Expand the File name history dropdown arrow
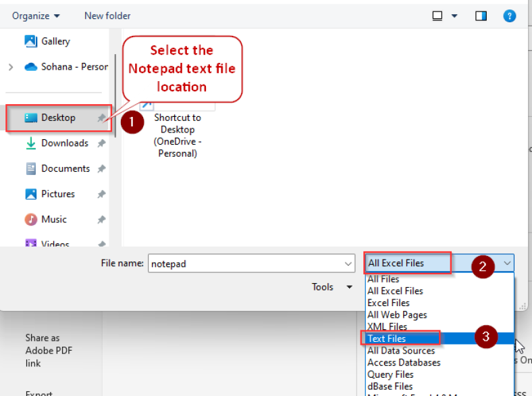532x396 pixels. 348,264
